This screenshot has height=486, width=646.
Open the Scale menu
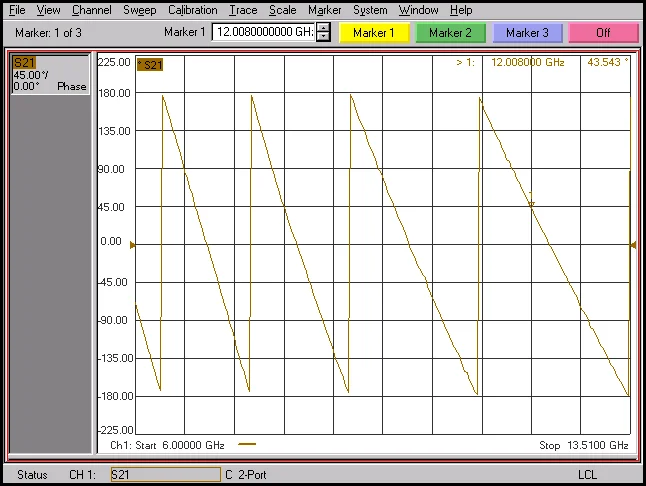[x=283, y=10]
